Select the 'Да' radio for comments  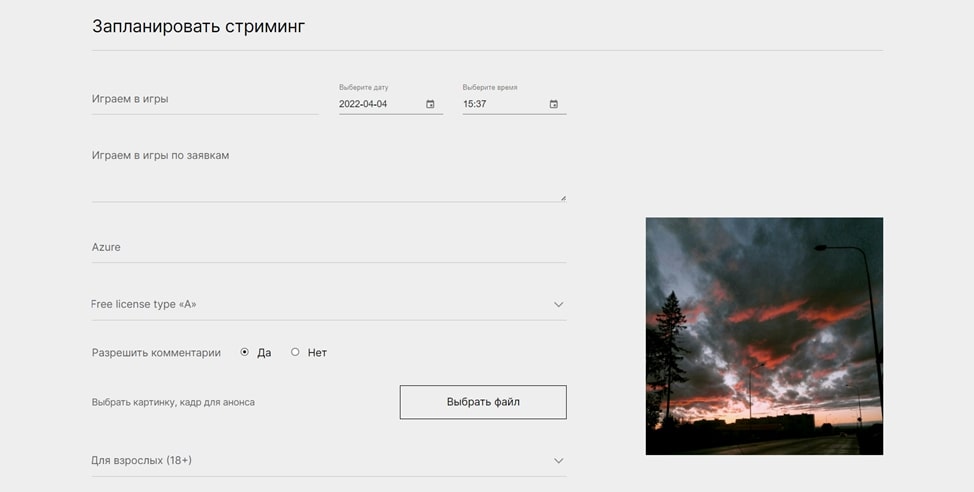(x=245, y=352)
